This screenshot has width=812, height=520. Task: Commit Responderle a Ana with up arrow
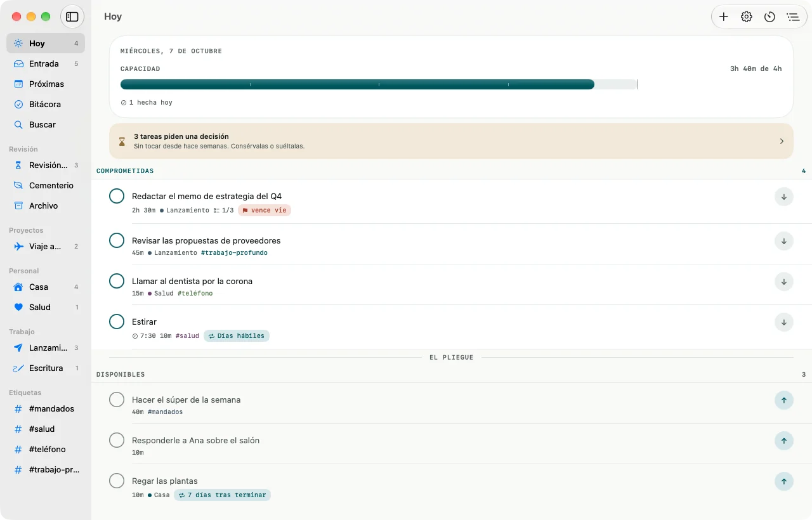pyautogui.click(x=784, y=441)
